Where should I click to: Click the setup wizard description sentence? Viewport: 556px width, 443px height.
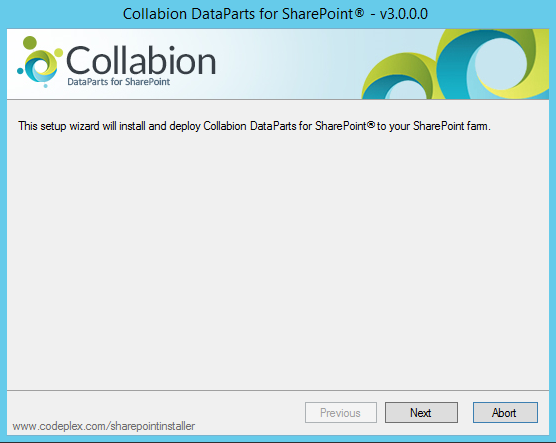point(254,126)
